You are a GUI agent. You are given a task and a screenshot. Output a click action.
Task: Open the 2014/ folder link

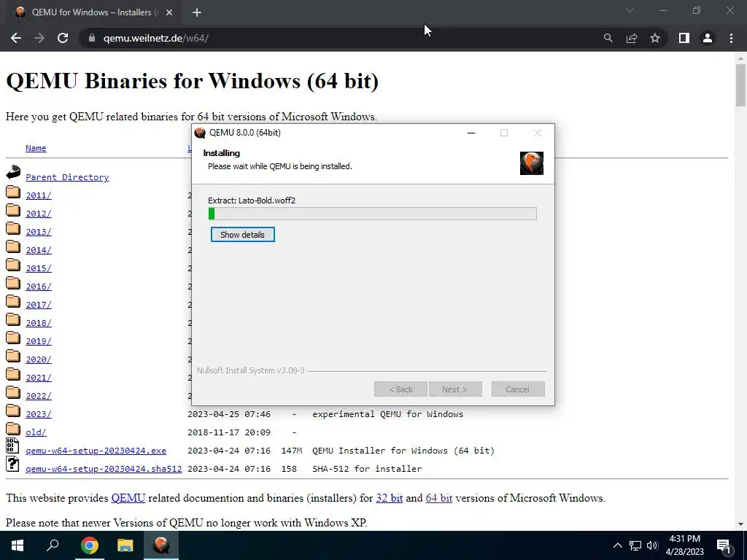tap(39, 250)
